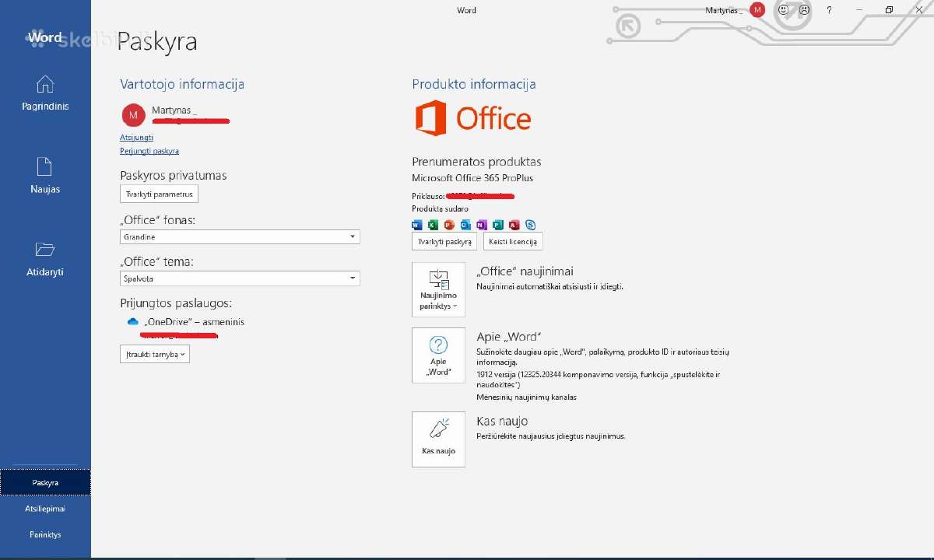Click the Skype app icon
This screenshot has width=934, height=560.
[530, 225]
